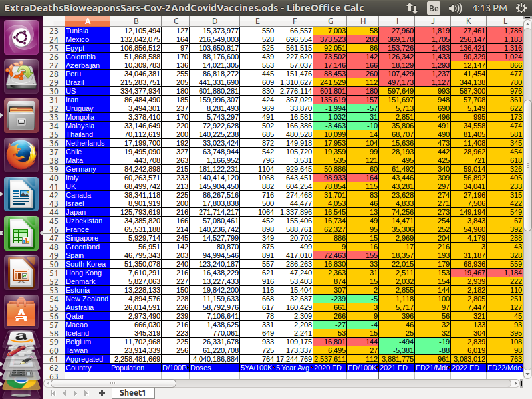
Task: Switch to the Sheet1 tab
Action: click(132, 393)
